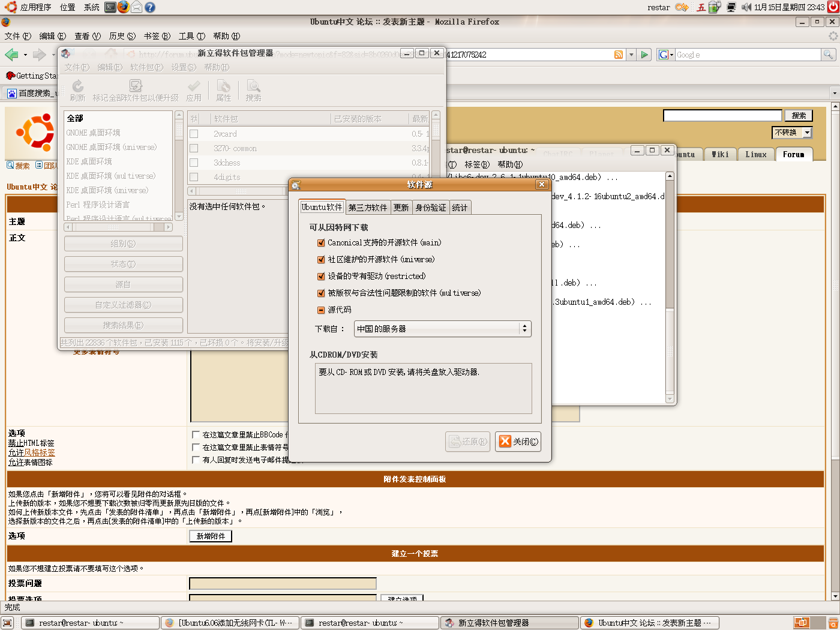Go back with Firefox green arrow
840x630 pixels.
coord(11,55)
